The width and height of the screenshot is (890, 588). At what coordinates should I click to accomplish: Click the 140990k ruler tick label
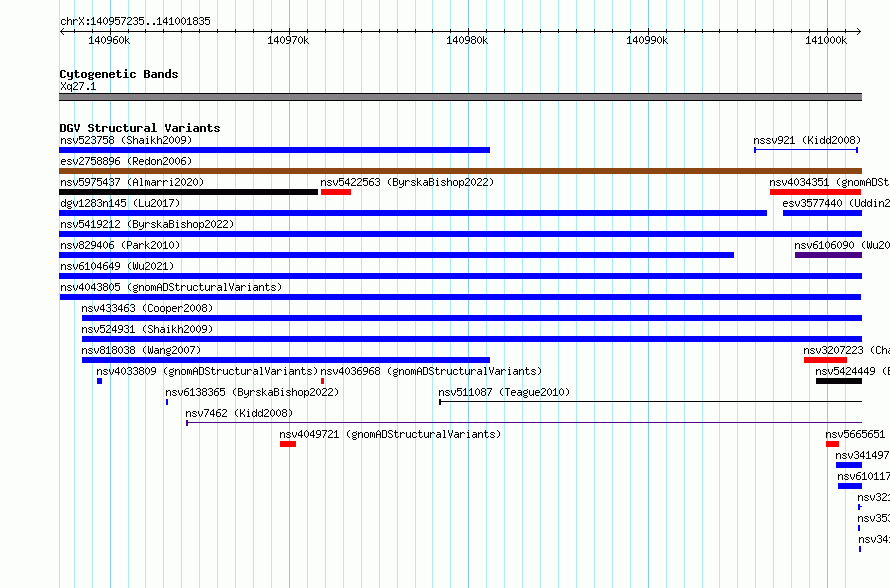(647, 40)
